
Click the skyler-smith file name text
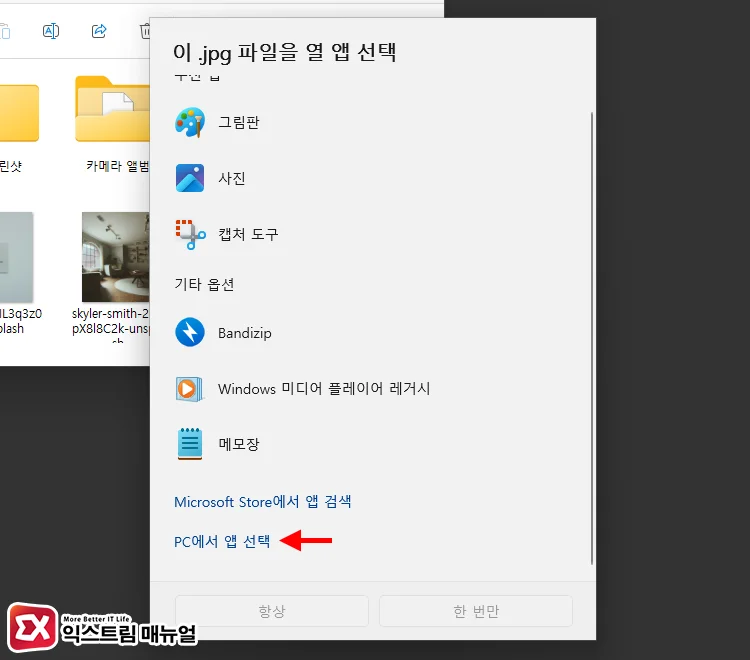[111, 324]
